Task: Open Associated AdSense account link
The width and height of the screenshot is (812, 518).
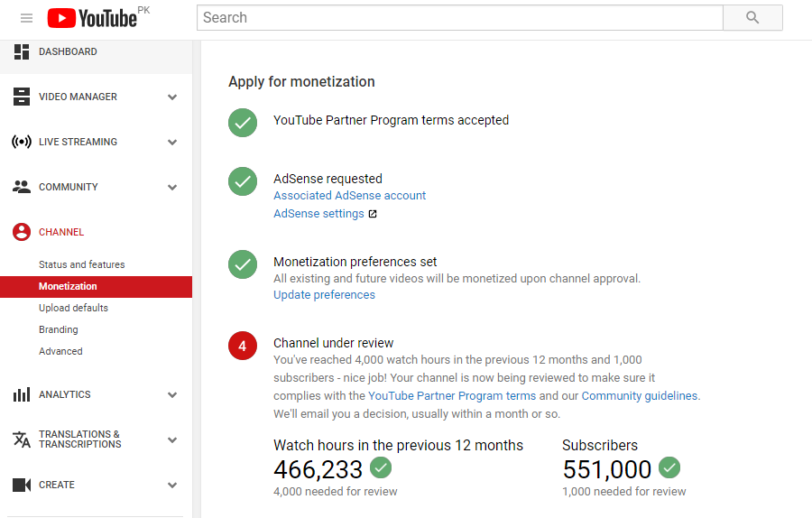Action: (349, 196)
